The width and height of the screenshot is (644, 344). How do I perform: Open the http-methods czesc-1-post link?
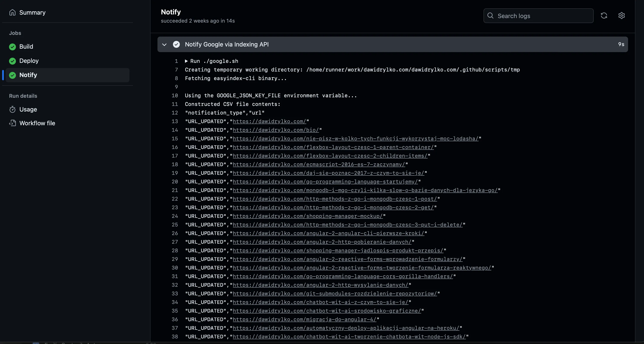335,199
